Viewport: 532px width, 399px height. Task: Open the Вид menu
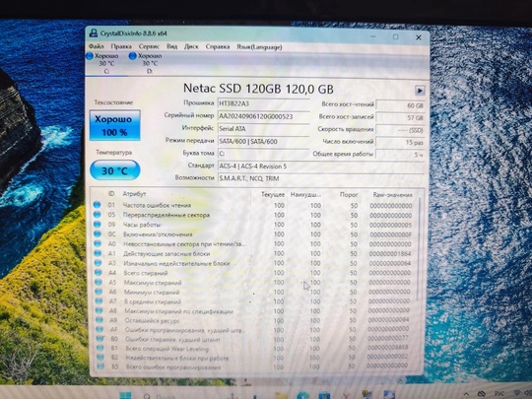point(172,46)
